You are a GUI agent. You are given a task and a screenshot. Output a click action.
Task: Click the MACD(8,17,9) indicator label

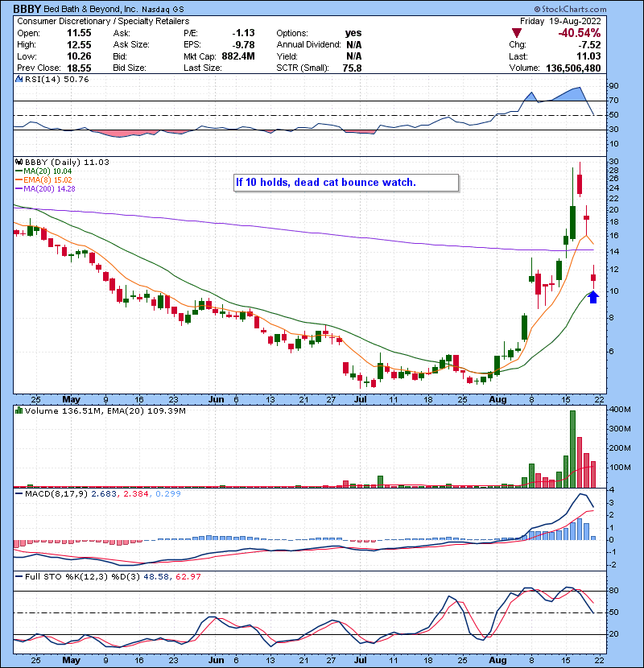56,494
